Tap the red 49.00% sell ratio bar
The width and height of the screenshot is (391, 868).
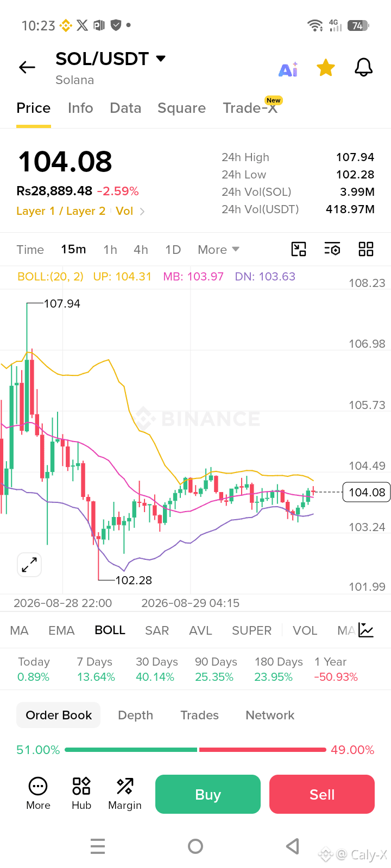[263, 750]
